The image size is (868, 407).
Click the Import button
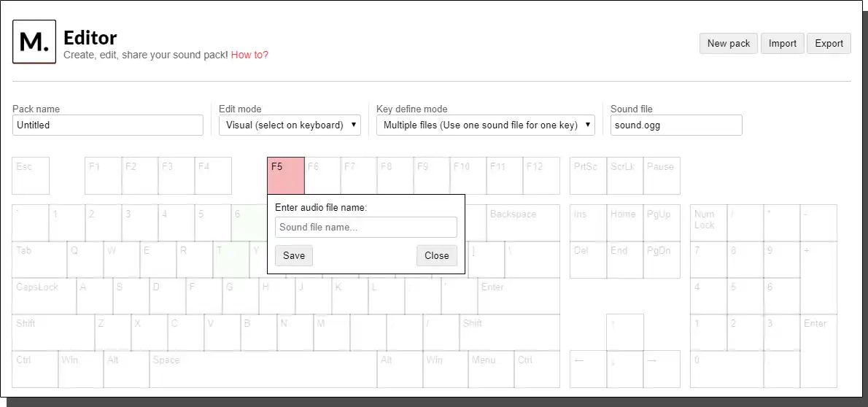[783, 43]
